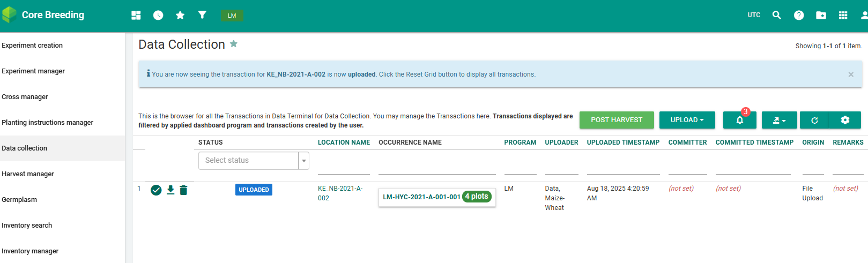Open notifications bell with 3 badge
The width and height of the screenshot is (868, 263).
pyautogui.click(x=739, y=120)
